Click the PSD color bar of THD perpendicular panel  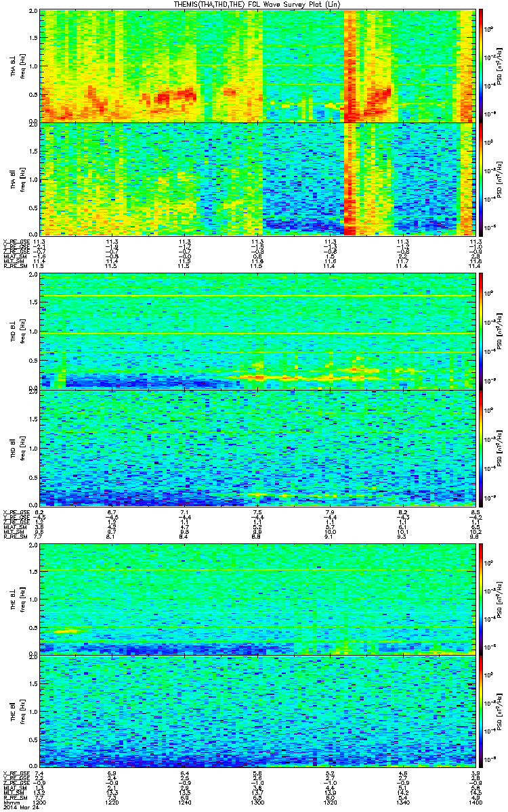[x=481, y=331]
